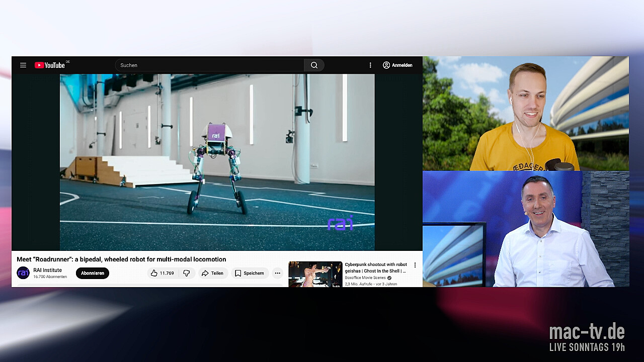Subscribe using the Abonnieren button
Screen dimensions: 644x362
click(x=93, y=274)
